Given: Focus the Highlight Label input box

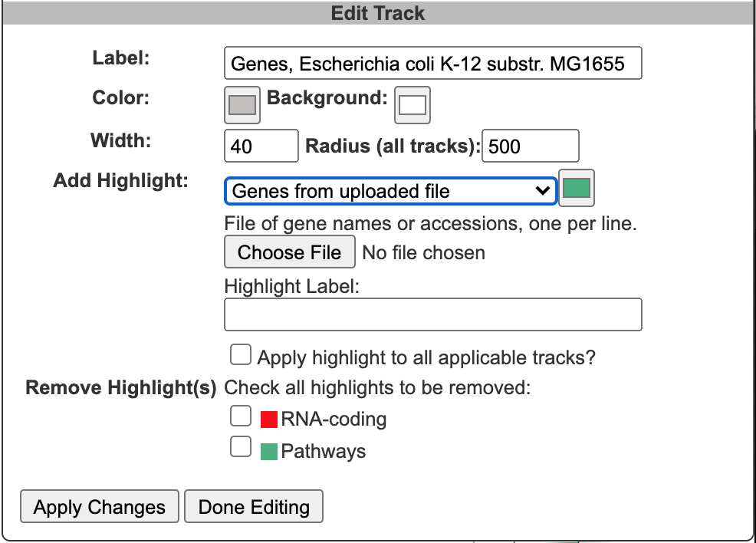Looking at the screenshot, I should (432, 314).
